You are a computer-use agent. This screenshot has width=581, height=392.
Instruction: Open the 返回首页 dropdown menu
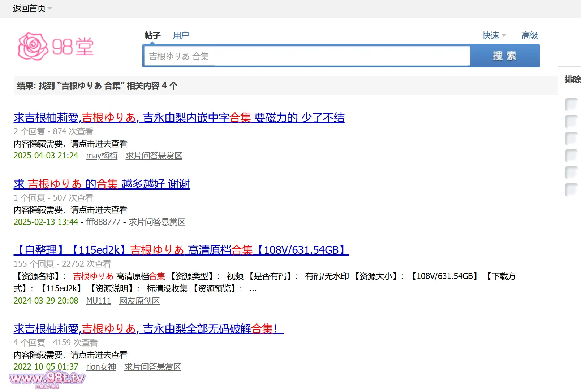click(32, 8)
